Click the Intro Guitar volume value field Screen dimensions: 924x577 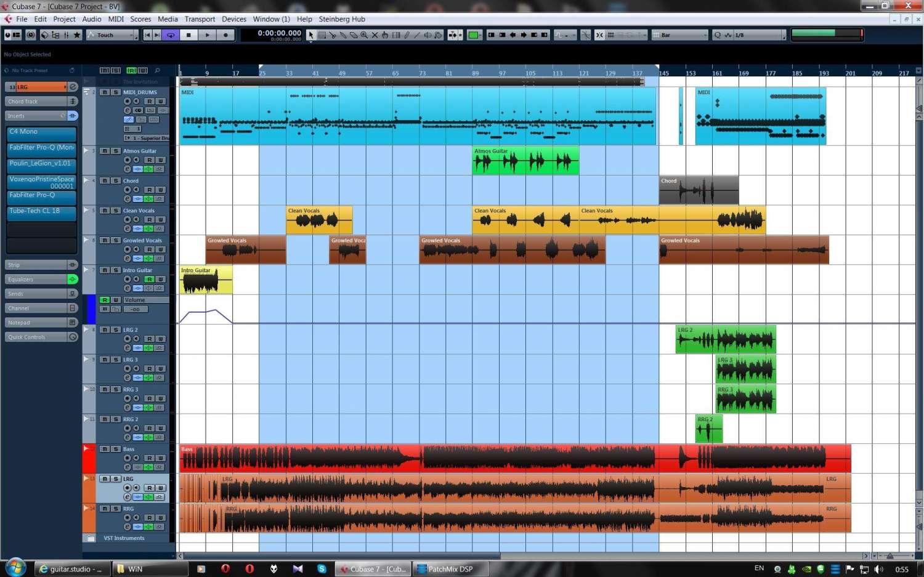pyautogui.click(x=136, y=309)
